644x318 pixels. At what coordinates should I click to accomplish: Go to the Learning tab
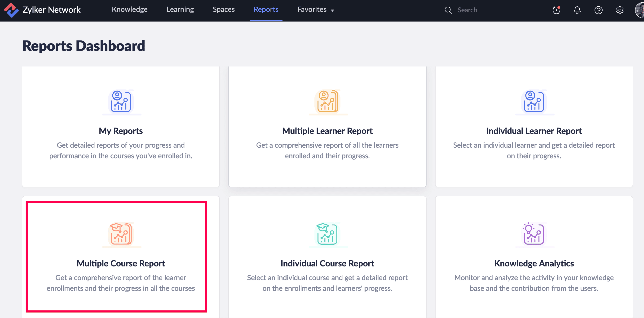[180, 9]
